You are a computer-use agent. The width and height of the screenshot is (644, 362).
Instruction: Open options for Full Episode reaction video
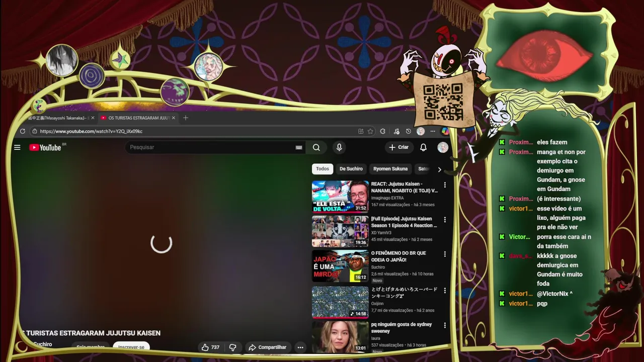click(x=445, y=220)
